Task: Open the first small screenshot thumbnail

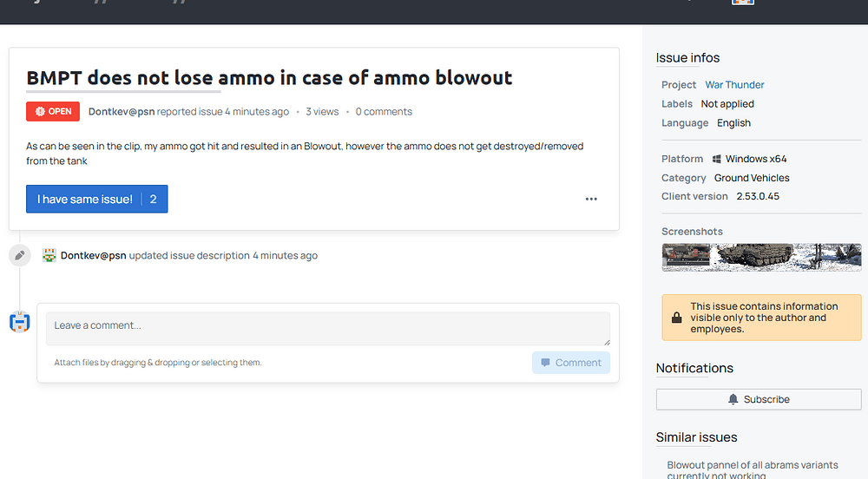Action: 686,257
